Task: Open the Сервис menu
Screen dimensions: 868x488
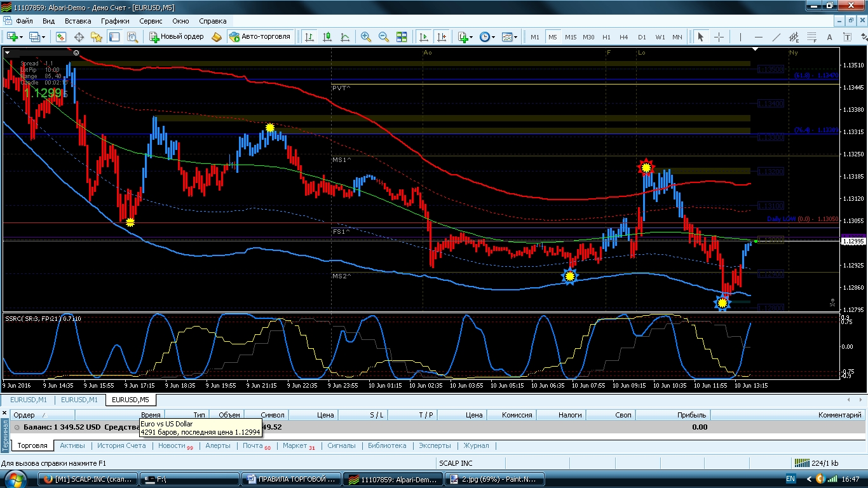Action: coord(151,21)
